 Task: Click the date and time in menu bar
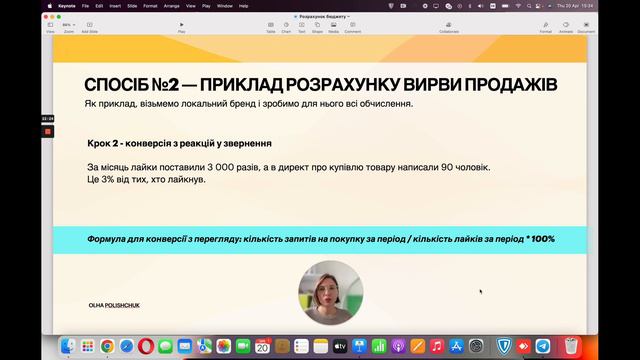click(x=576, y=6)
